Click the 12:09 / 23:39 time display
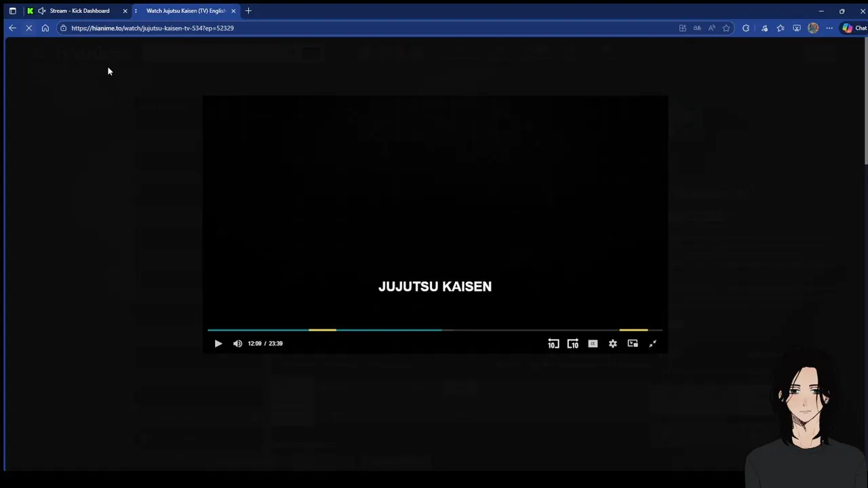868x488 pixels. click(265, 344)
